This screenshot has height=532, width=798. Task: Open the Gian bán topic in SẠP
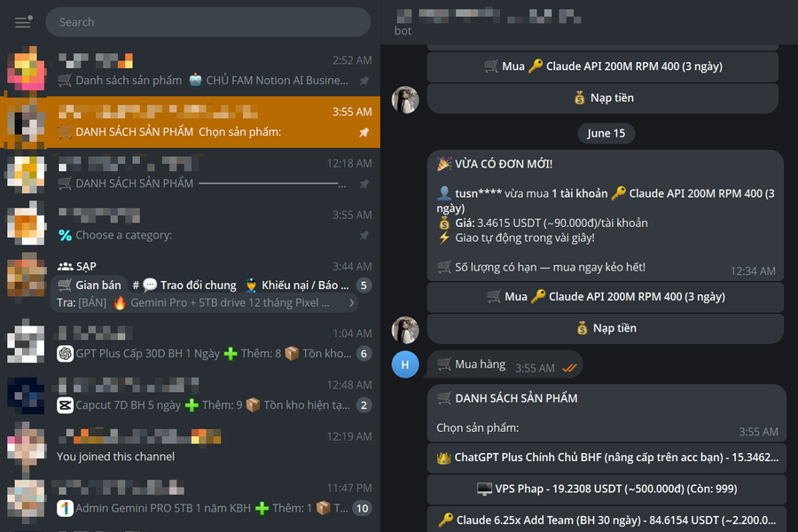90,286
